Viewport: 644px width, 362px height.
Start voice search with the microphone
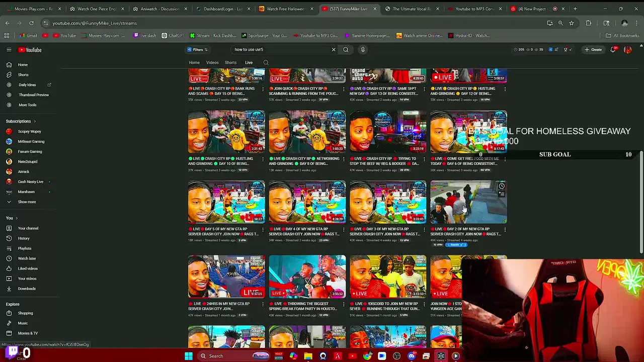click(363, 50)
